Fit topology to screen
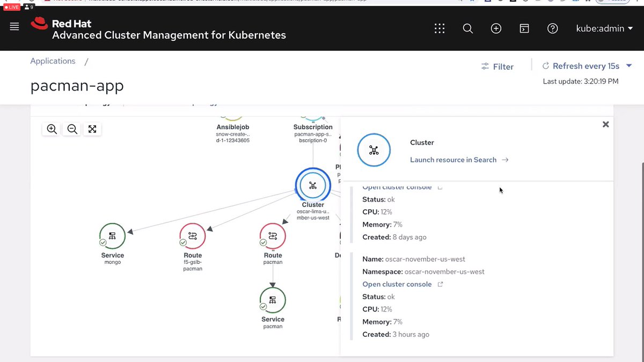This screenshot has height=362, width=644. [x=92, y=129]
